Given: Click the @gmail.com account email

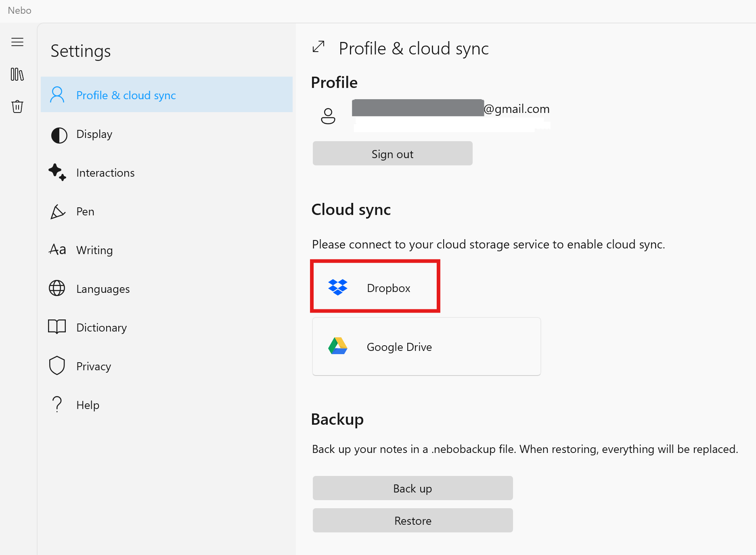Looking at the screenshot, I should pyautogui.click(x=517, y=109).
